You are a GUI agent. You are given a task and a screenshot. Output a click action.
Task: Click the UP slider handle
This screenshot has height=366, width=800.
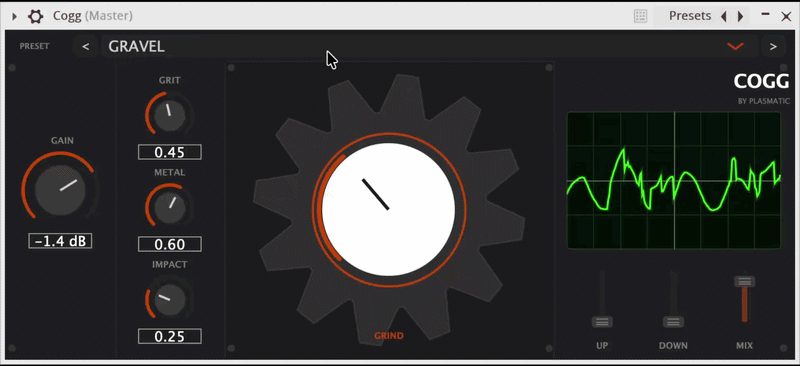tap(602, 322)
